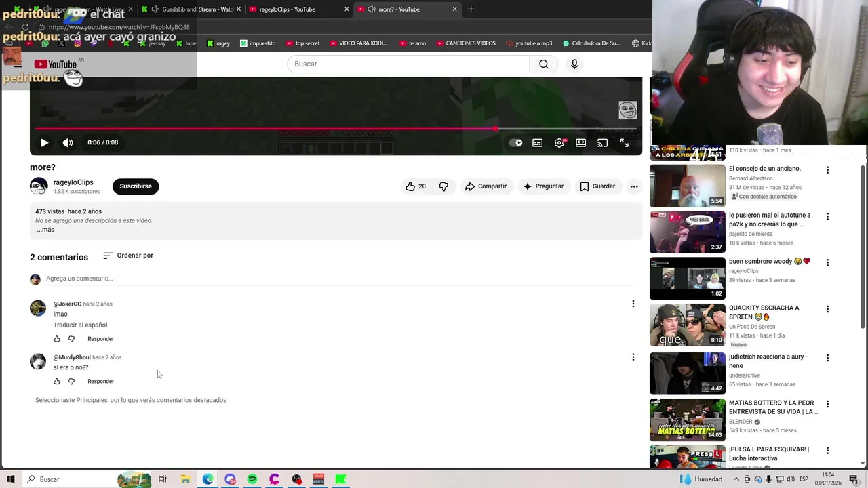Screen dimensions: 868x488
Task: Open the youtube a mp3 bookmark
Action: coord(529,43)
